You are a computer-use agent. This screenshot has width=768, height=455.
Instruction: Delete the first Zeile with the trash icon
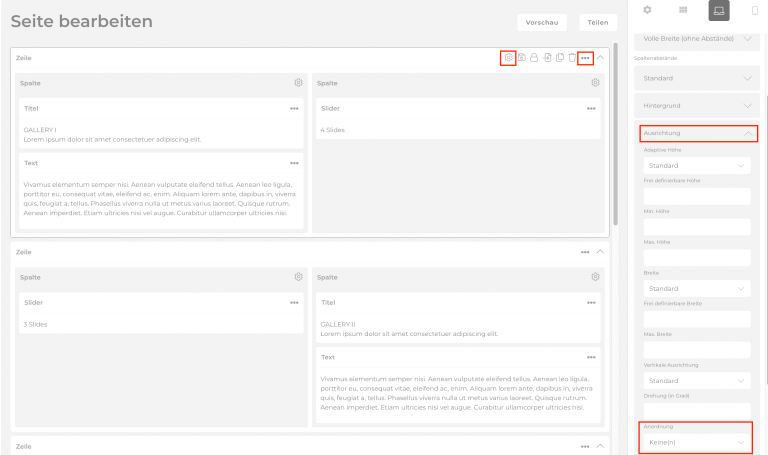(572, 58)
